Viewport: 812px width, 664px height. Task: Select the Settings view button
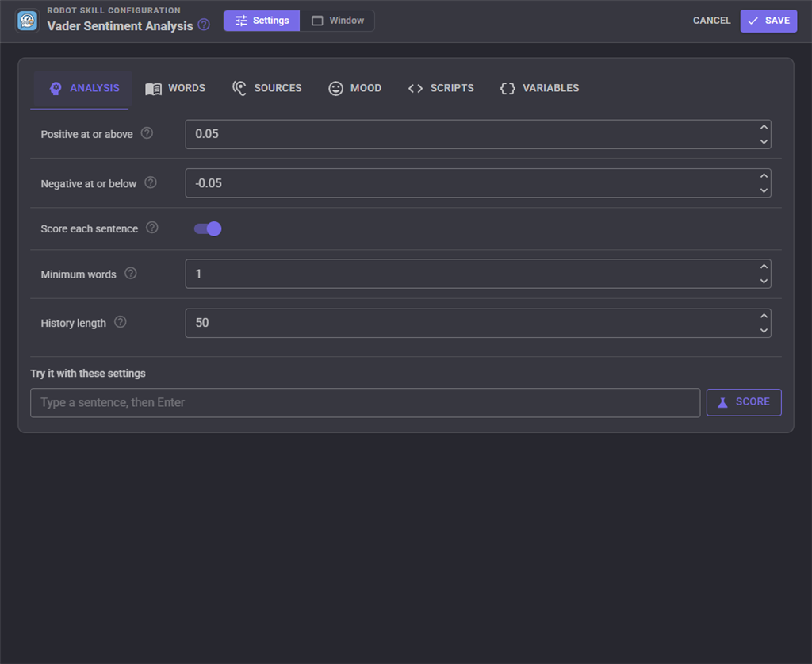click(x=262, y=21)
